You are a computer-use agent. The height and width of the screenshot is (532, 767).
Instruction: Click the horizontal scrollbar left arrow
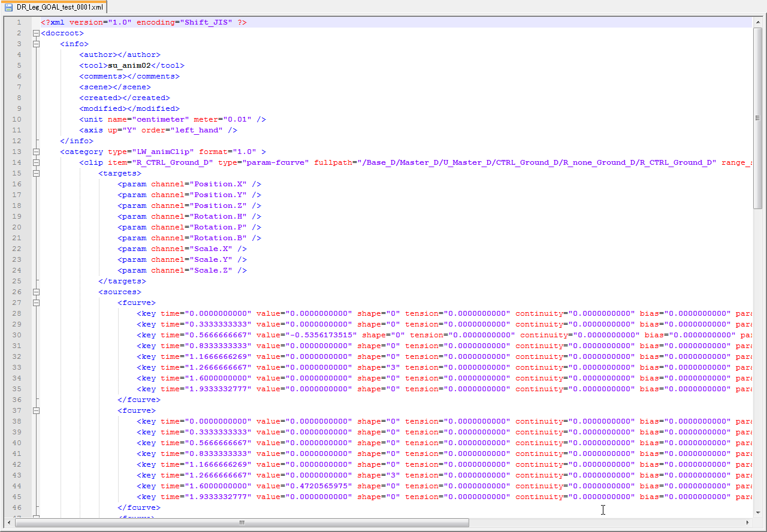tap(9, 522)
